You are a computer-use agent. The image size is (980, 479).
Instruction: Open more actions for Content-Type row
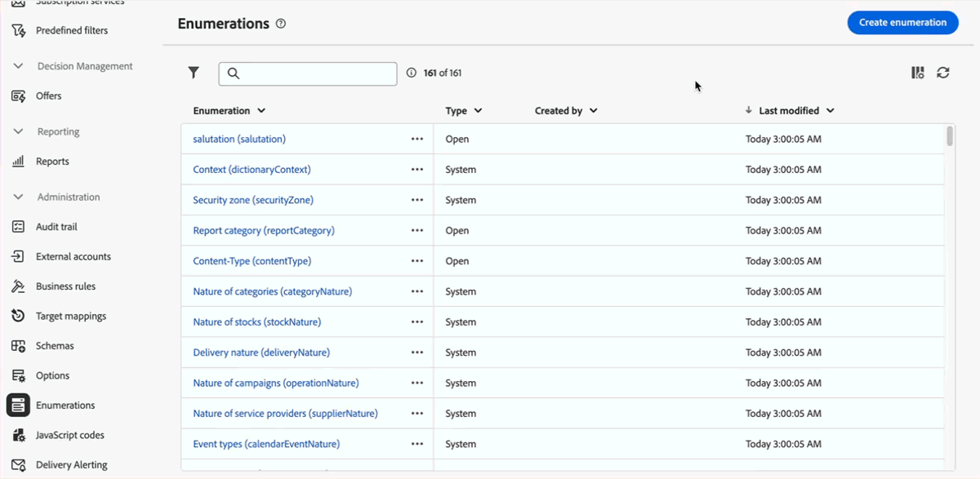click(417, 261)
